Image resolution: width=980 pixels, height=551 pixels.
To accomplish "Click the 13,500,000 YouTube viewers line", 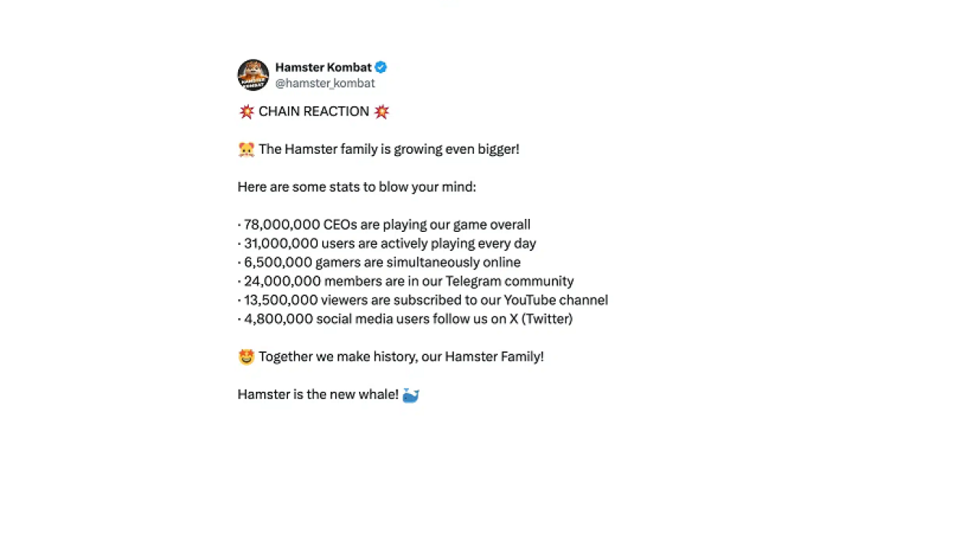I will [423, 300].
